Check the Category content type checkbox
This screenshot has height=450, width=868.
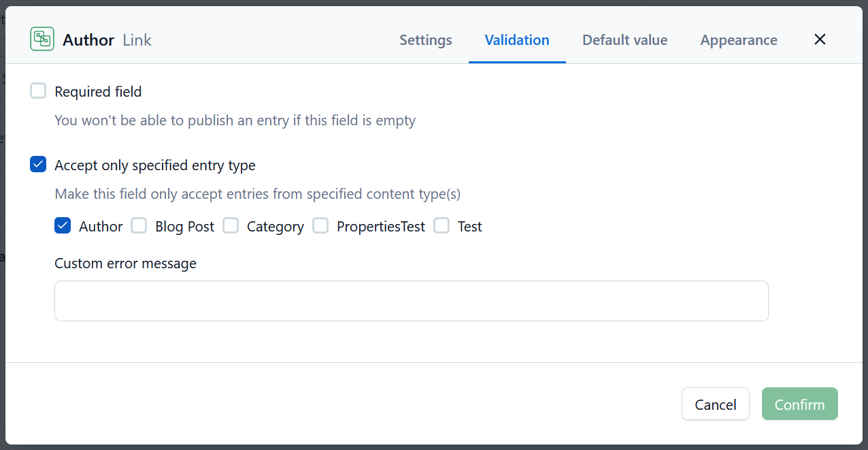click(x=231, y=226)
